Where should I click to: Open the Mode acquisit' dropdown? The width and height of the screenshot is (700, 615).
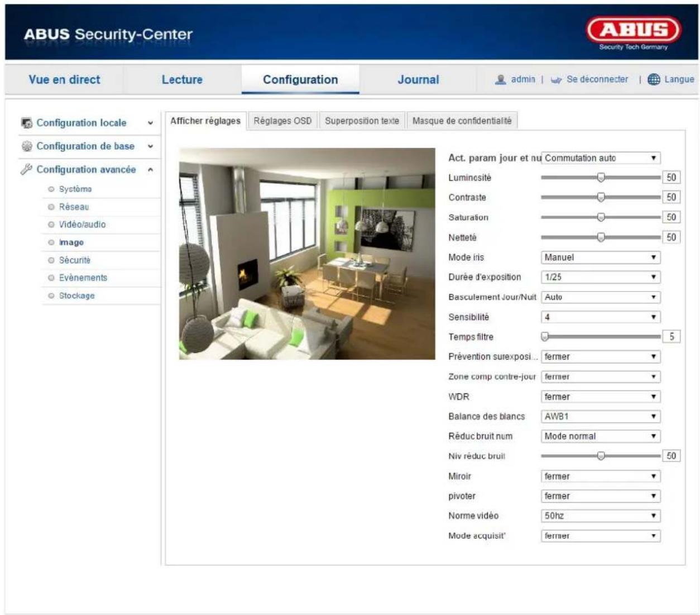point(601,536)
